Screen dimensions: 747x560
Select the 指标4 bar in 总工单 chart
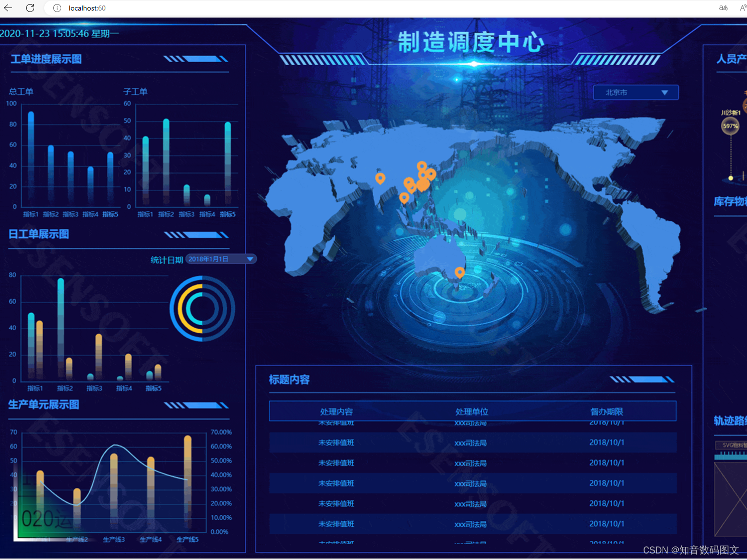coord(91,186)
